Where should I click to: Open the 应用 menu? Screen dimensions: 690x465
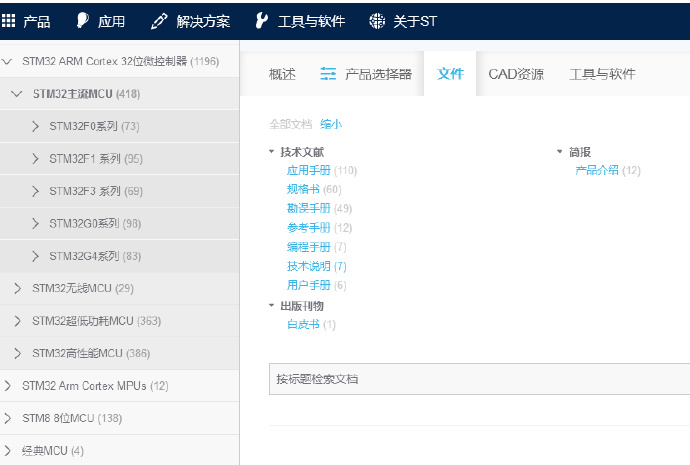[x=111, y=21]
